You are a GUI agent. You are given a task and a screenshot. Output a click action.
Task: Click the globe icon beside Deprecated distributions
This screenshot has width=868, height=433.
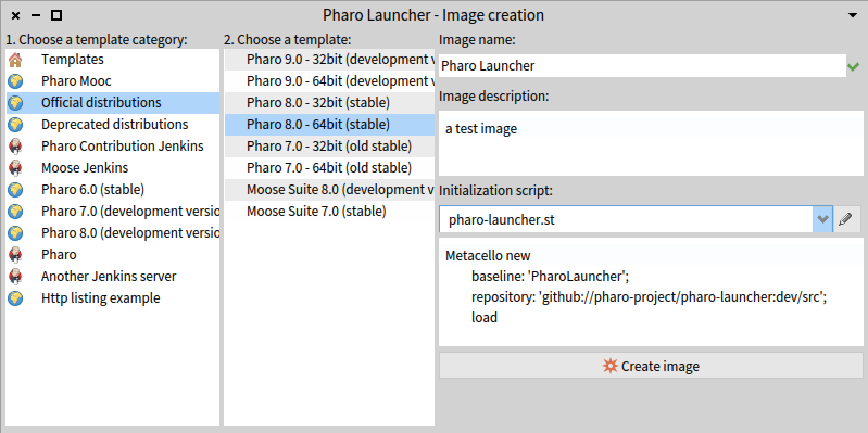(x=15, y=125)
